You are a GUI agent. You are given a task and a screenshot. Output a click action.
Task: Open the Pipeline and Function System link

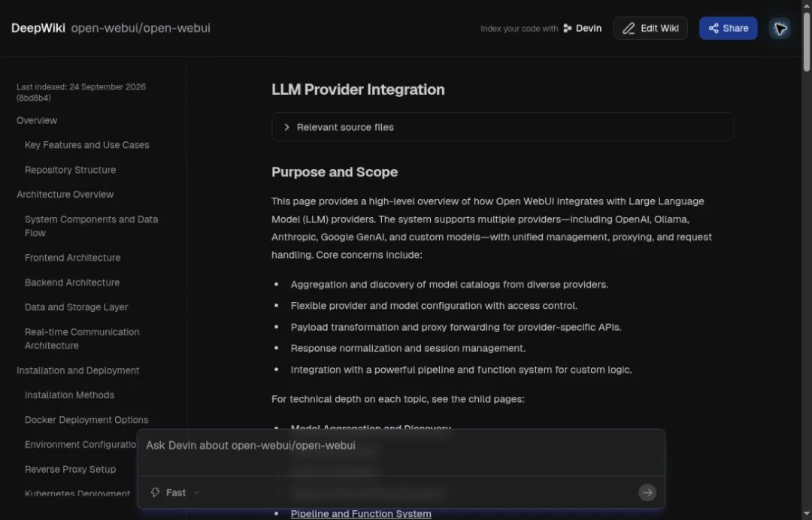(361, 514)
